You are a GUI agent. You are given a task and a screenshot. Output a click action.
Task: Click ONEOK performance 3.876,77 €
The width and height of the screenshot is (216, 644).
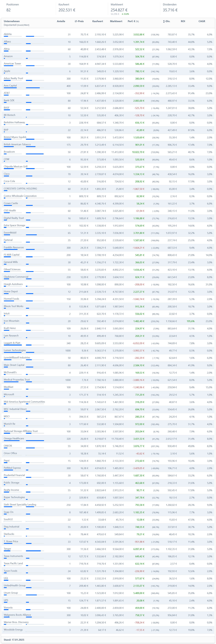(139, 446)
